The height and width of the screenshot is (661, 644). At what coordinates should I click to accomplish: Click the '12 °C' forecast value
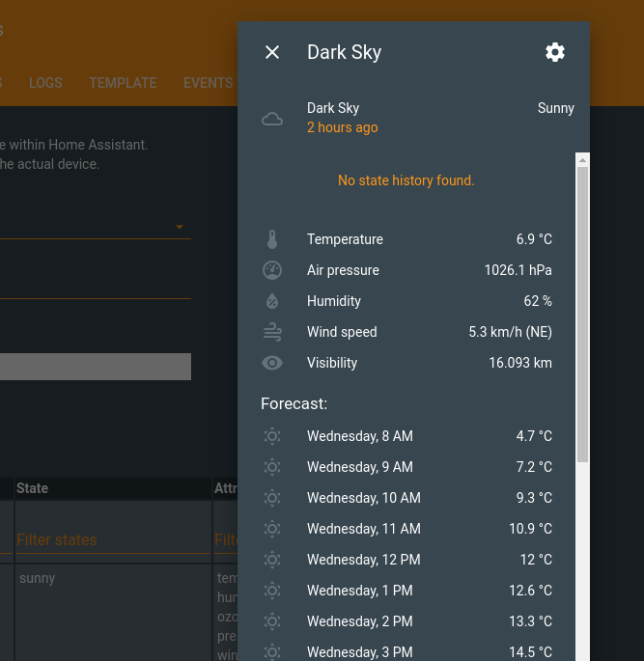[536, 560]
